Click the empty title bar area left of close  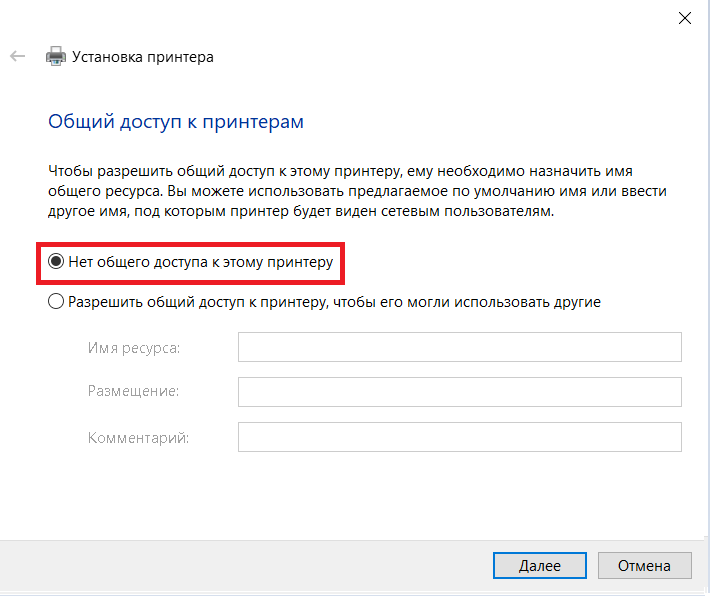[400, 17]
